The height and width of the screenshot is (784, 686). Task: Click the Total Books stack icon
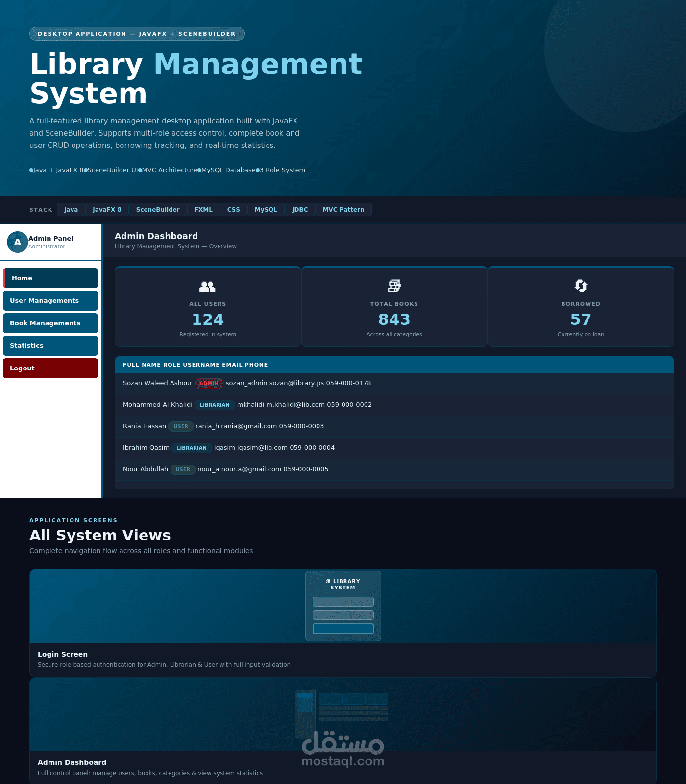coord(394,286)
